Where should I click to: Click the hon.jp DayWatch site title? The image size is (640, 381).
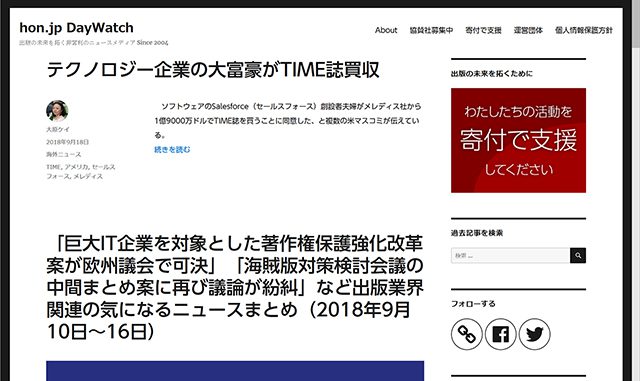pyautogui.click(x=76, y=28)
